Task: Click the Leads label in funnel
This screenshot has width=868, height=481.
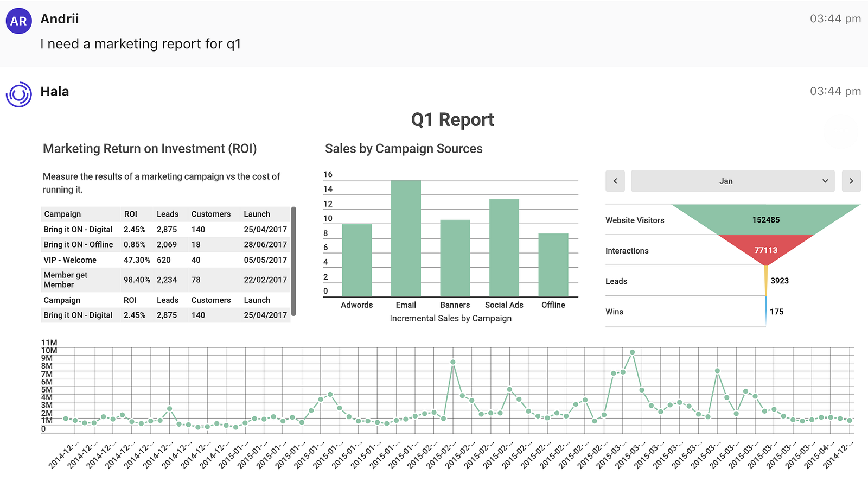Action: click(x=616, y=281)
